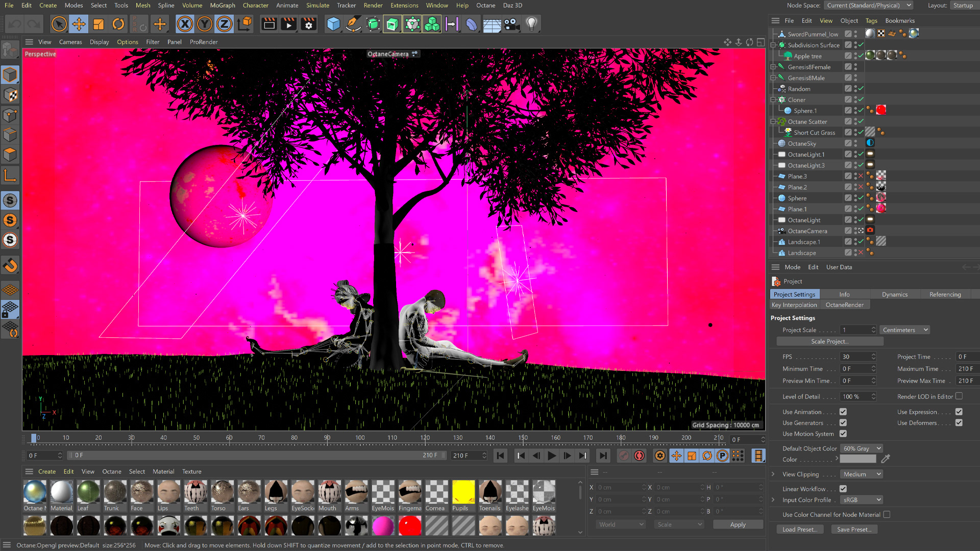The height and width of the screenshot is (551, 980).
Task: Add a light object
Action: (531, 24)
